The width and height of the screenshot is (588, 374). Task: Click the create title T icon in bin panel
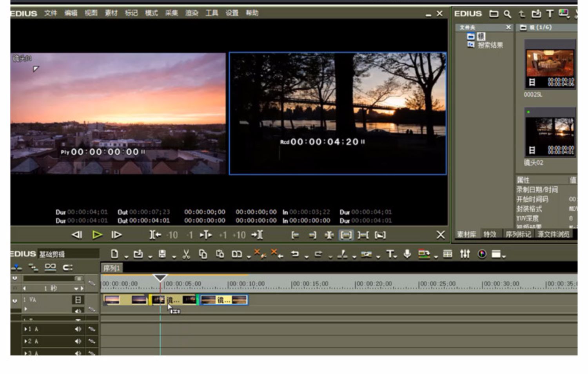[x=550, y=14]
